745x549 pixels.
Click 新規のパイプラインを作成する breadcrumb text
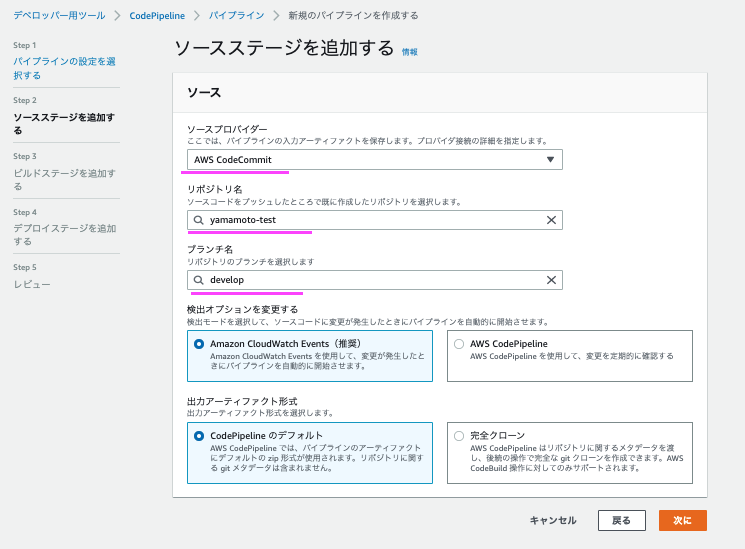pyautogui.click(x=353, y=15)
